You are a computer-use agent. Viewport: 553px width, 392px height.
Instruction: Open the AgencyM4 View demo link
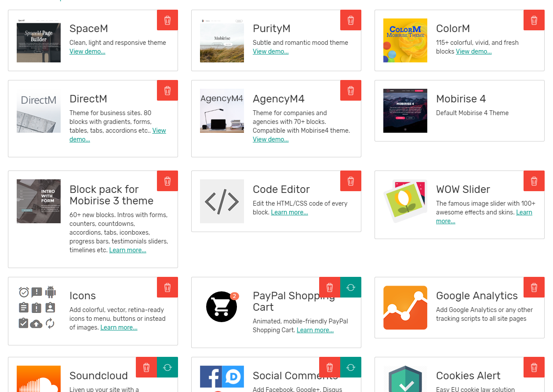(271, 139)
